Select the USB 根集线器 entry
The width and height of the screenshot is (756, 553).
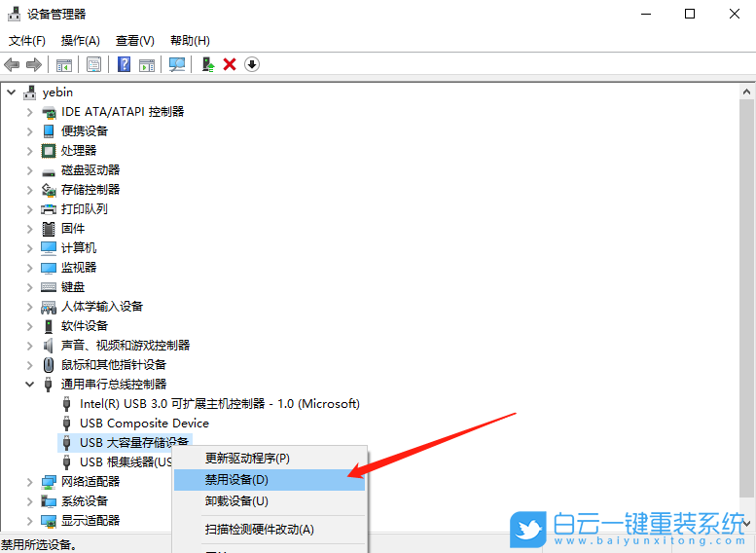coord(126,462)
